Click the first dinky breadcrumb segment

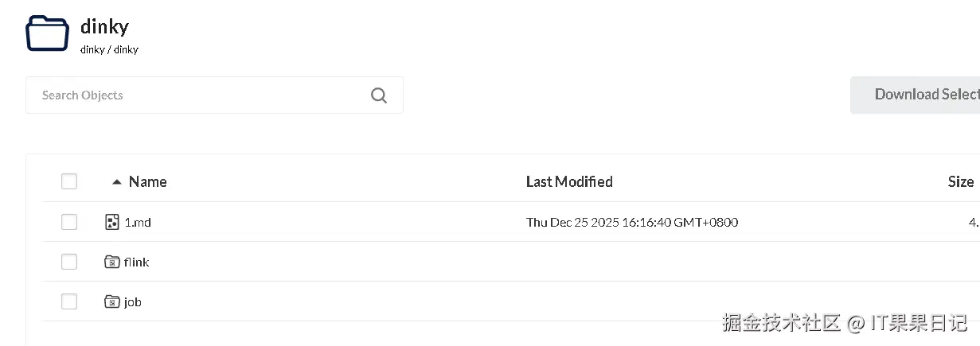coord(92,49)
